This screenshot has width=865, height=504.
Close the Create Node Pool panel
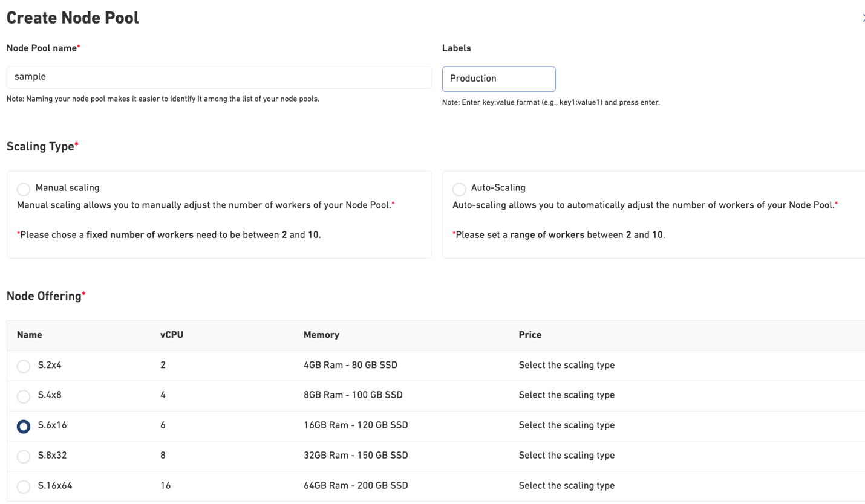click(863, 18)
